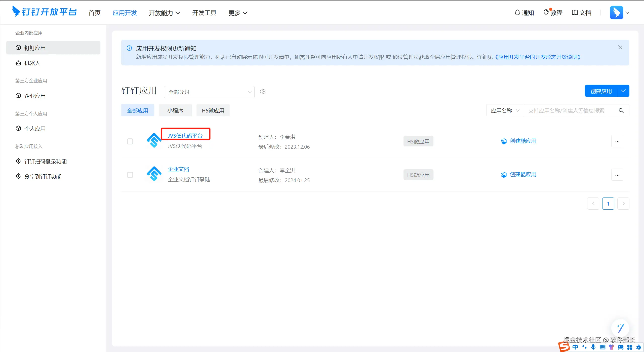Select 机器人 in the sidebar
The image size is (644, 352).
pyautogui.click(x=32, y=63)
